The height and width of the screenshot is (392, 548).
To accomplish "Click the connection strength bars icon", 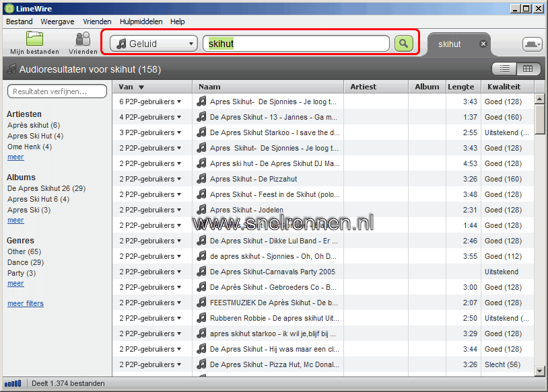I will (x=13, y=384).
